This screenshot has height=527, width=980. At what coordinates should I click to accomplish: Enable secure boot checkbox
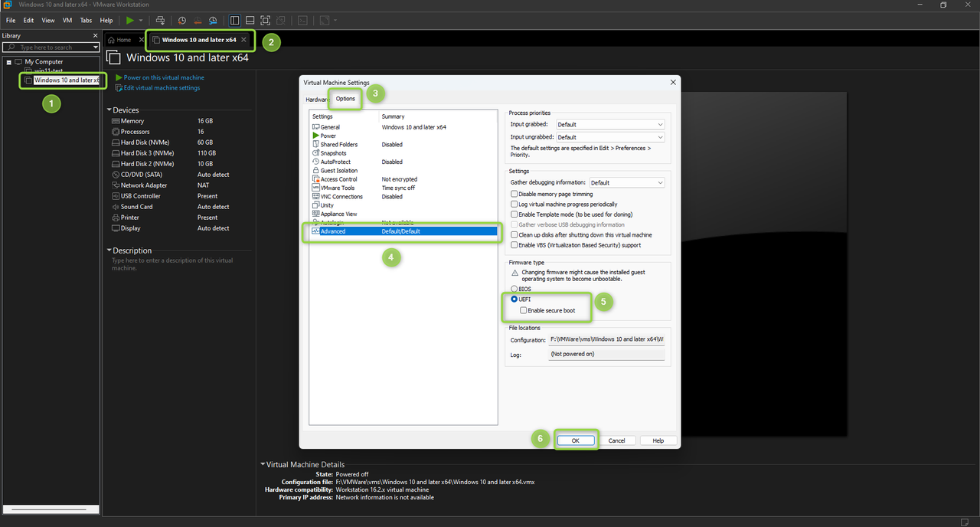tap(523, 310)
